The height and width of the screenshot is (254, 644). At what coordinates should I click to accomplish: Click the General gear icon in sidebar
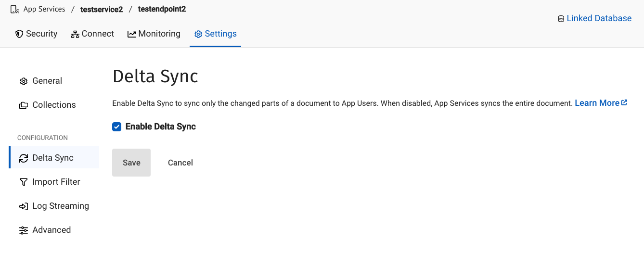coord(24,81)
